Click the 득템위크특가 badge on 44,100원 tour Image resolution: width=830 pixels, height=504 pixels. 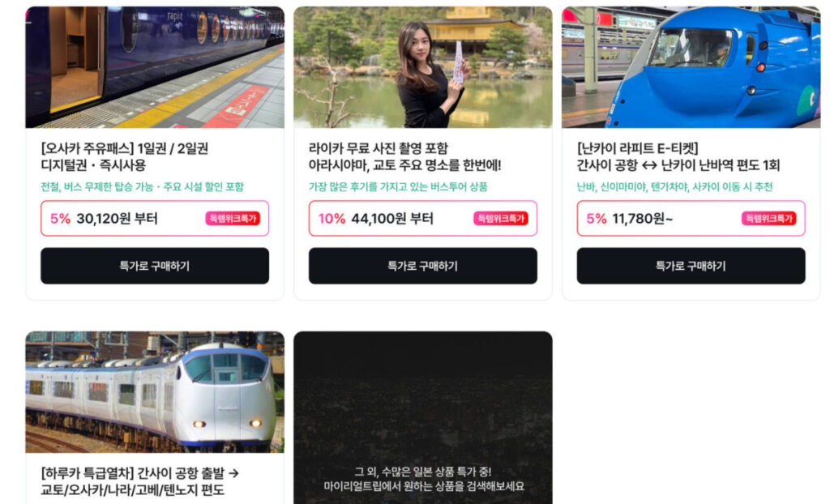coord(501,218)
